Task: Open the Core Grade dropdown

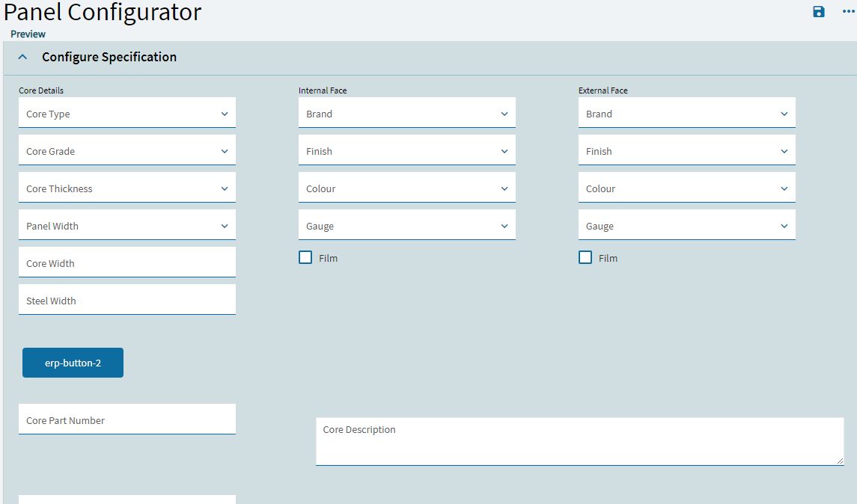Action: 126,150
